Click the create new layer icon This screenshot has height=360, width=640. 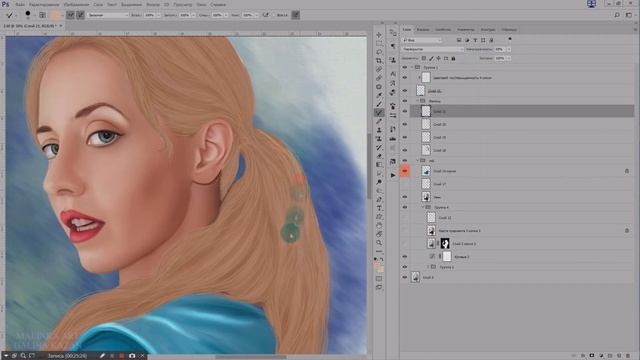coord(619,356)
